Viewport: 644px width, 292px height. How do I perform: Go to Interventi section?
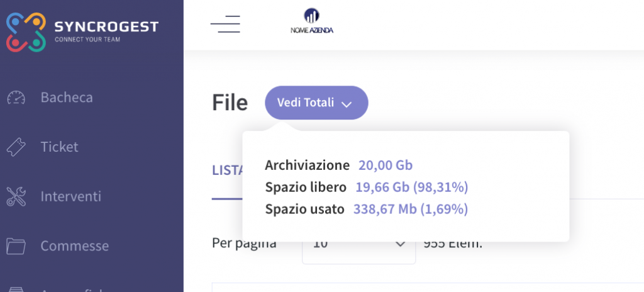tap(70, 196)
